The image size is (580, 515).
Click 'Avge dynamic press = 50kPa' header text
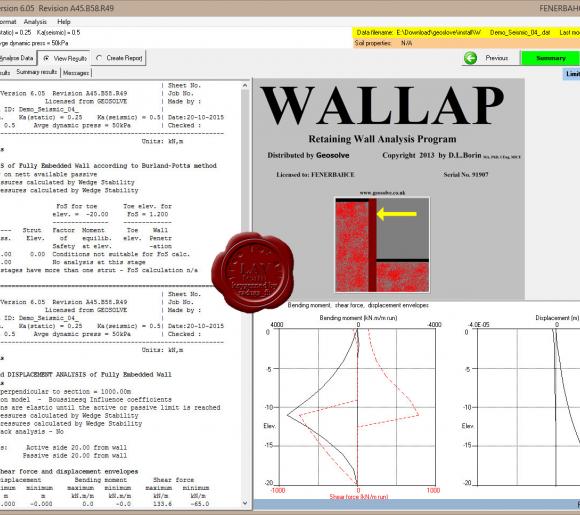[x=82, y=125]
